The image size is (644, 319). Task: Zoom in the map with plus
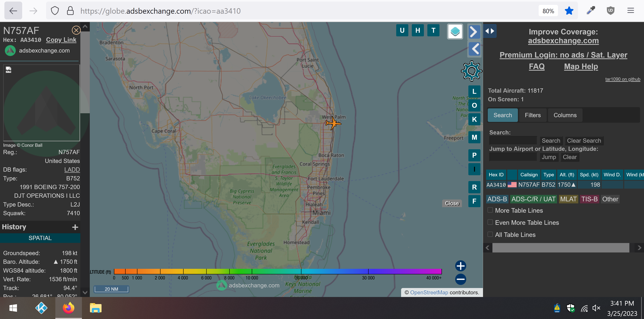461,266
